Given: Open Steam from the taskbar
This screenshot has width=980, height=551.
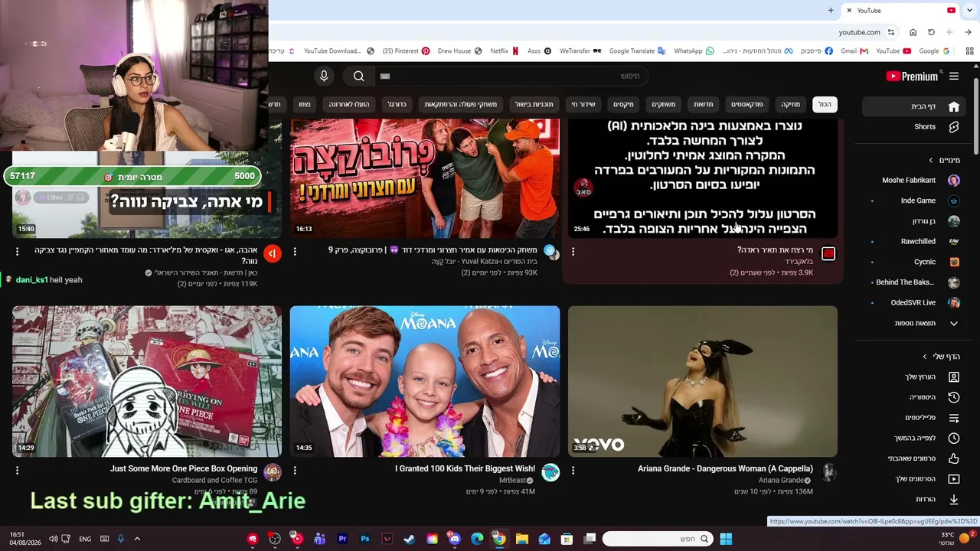Looking at the screenshot, I should click(410, 539).
